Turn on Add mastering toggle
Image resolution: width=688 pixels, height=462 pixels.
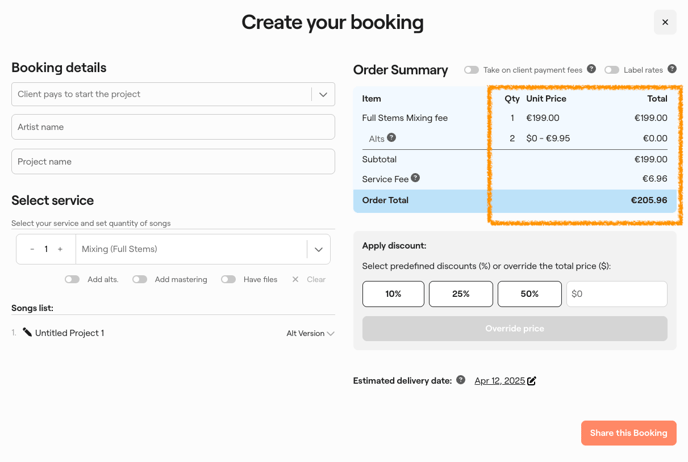click(140, 279)
